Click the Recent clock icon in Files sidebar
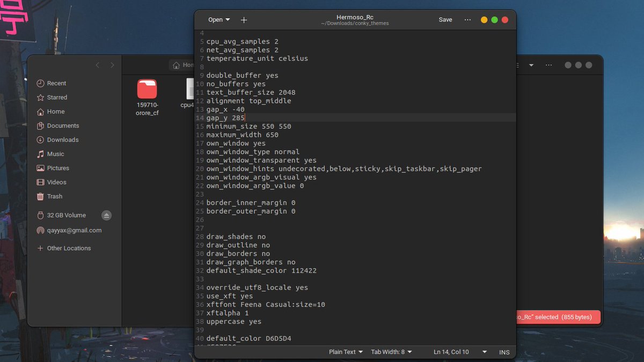Image resolution: width=644 pixels, height=362 pixels. point(40,84)
